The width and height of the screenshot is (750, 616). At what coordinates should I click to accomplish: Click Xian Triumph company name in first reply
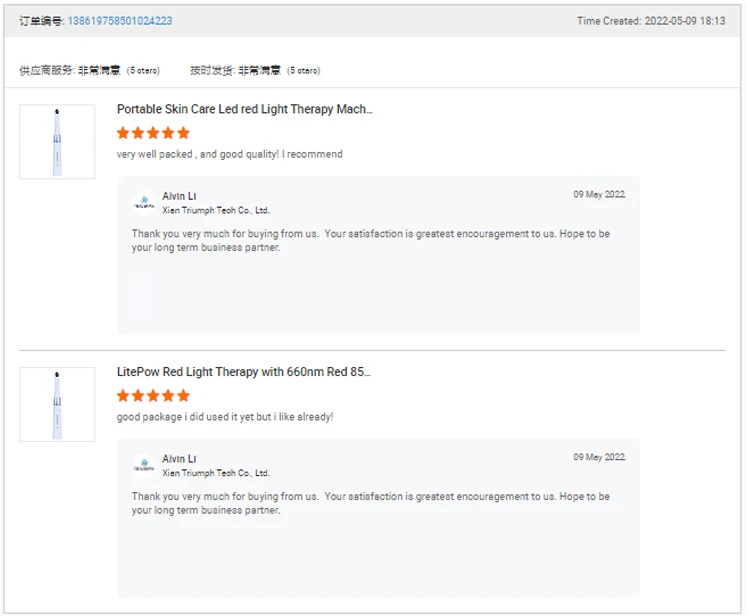click(x=216, y=211)
